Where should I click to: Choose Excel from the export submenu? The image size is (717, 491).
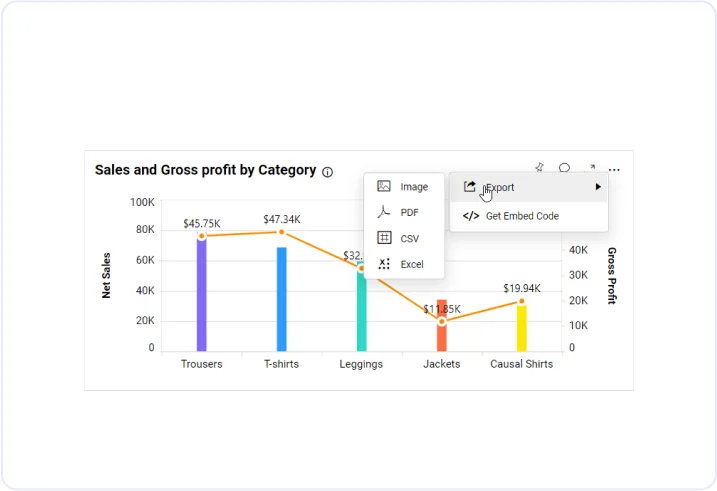pos(404,264)
